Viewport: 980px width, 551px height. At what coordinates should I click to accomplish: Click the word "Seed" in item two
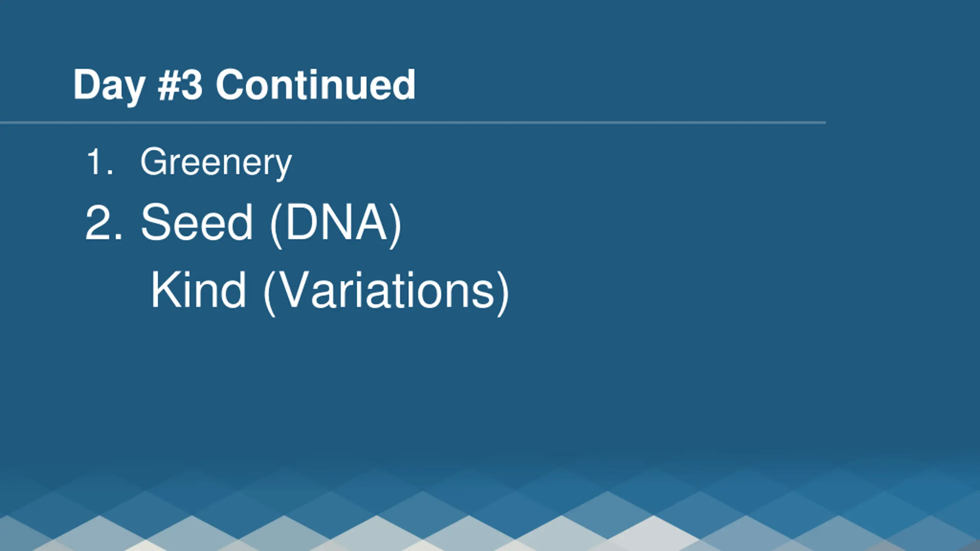pos(197,222)
